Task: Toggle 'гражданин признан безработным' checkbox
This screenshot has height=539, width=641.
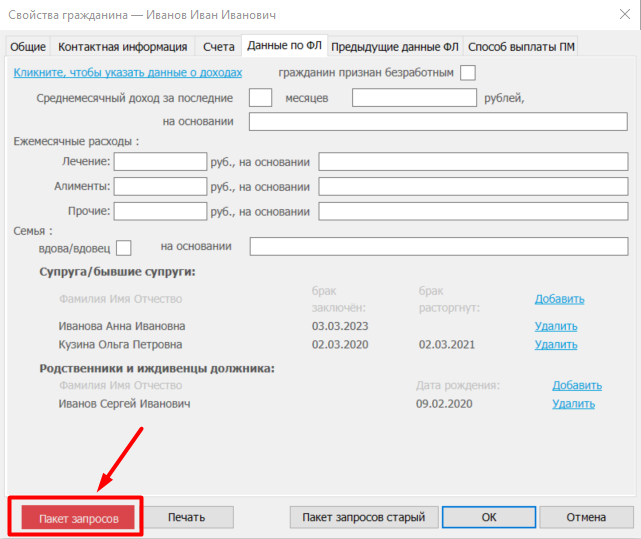Action: [x=467, y=72]
